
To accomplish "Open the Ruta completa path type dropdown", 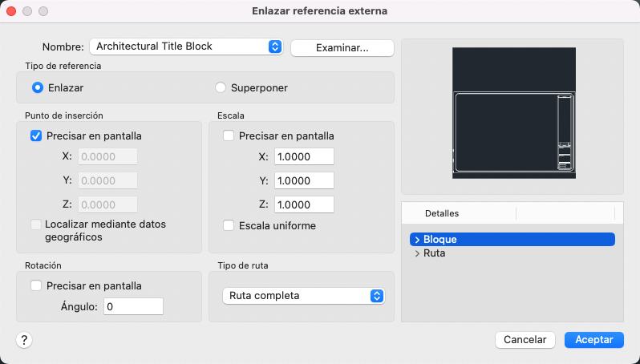I will click(x=304, y=296).
